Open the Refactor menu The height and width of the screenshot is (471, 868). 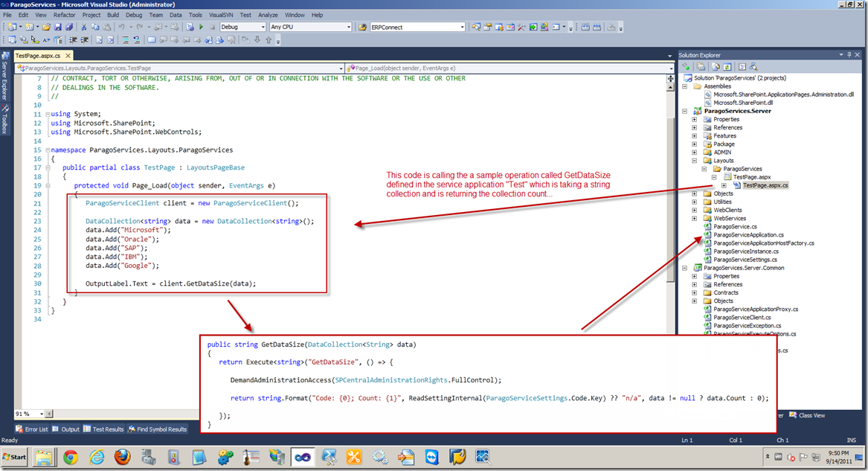click(65, 15)
